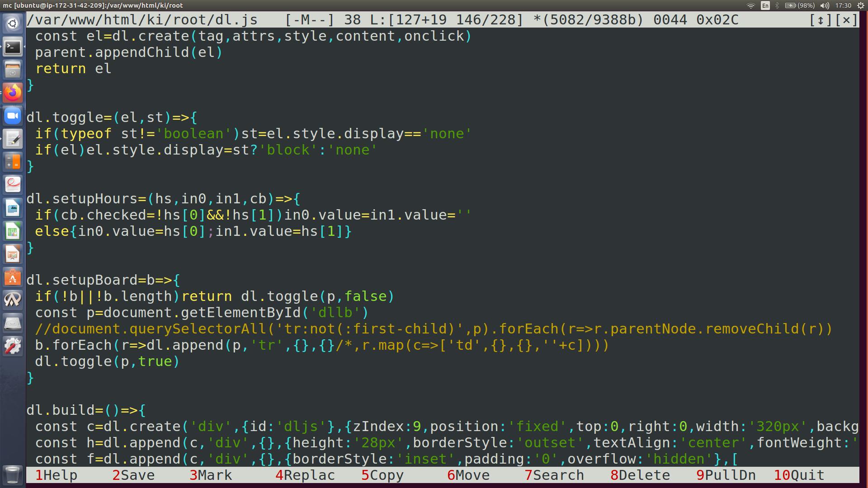
Task: Open the En keyboard layout menu
Action: point(765,5)
